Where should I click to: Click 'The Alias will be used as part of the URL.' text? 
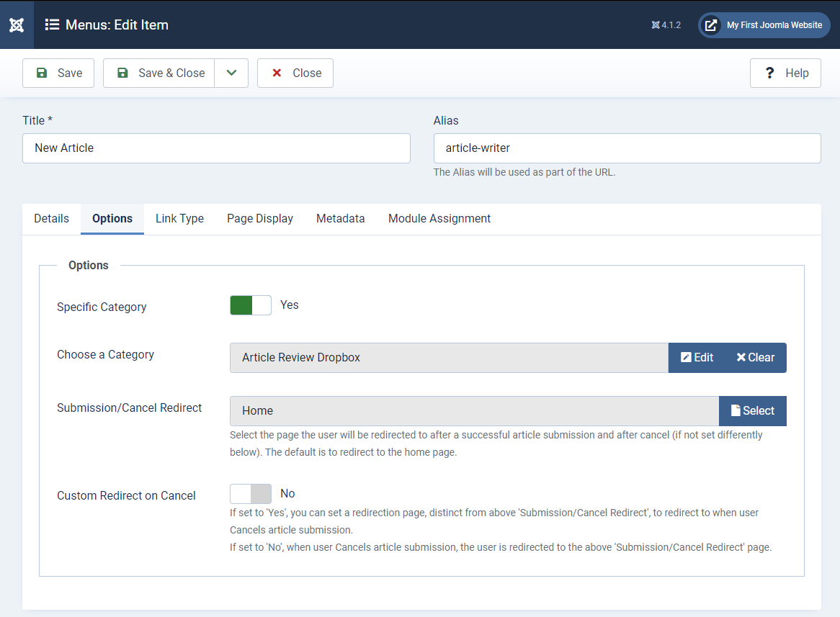click(x=524, y=172)
